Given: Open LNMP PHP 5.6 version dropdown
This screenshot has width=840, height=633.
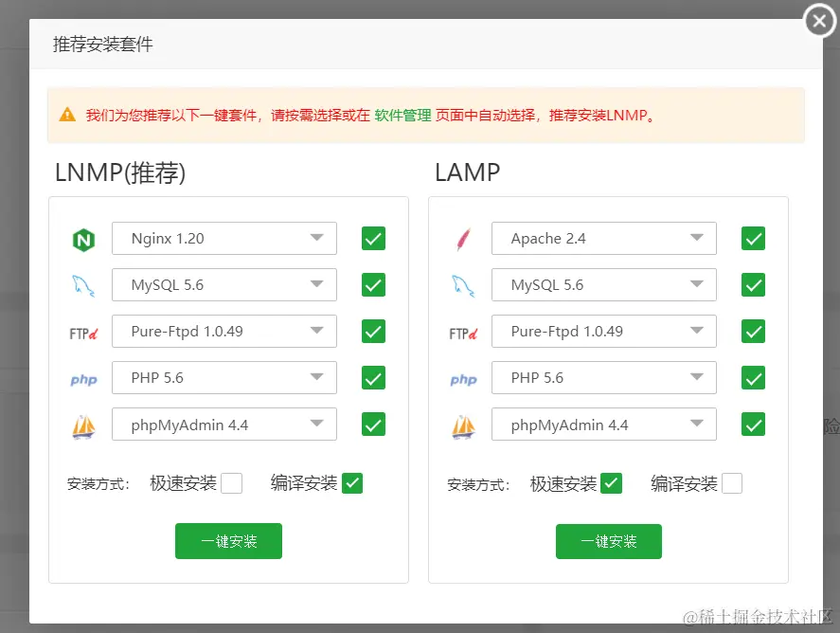Looking at the screenshot, I should pyautogui.click(x=224, y=378).
